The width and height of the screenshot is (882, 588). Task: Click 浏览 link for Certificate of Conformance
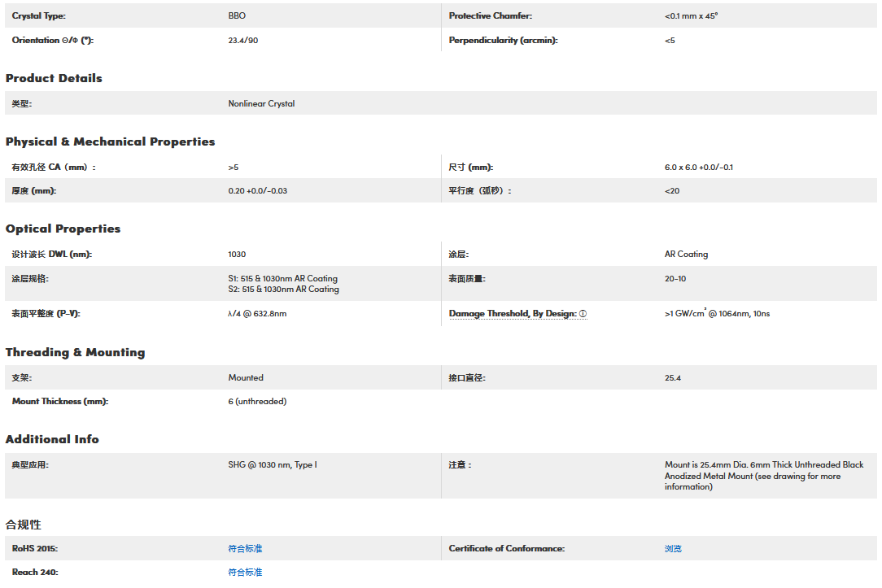[x=673, y=549]
